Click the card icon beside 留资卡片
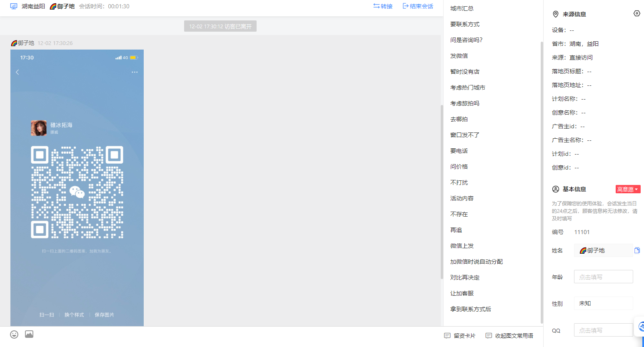644x347 pixels. coord(447,336)
